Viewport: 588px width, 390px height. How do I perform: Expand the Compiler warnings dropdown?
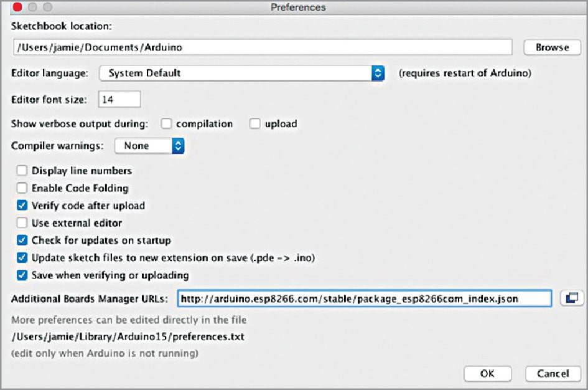pos(149,146)
